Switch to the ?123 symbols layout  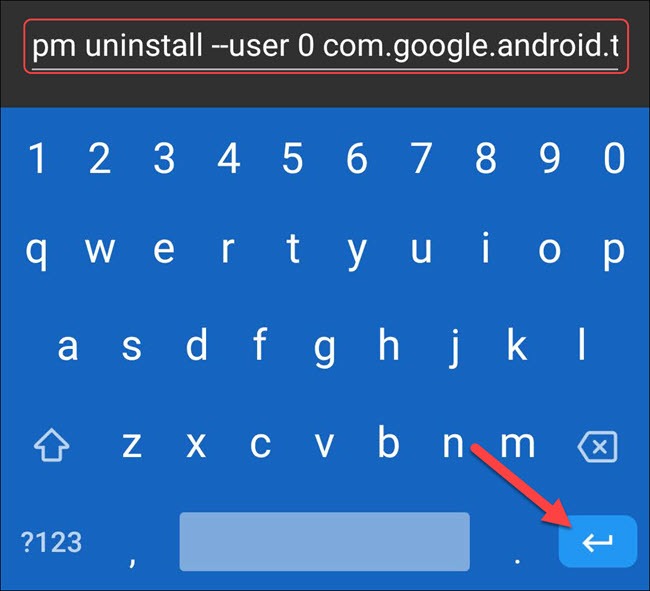pos(51,542)
